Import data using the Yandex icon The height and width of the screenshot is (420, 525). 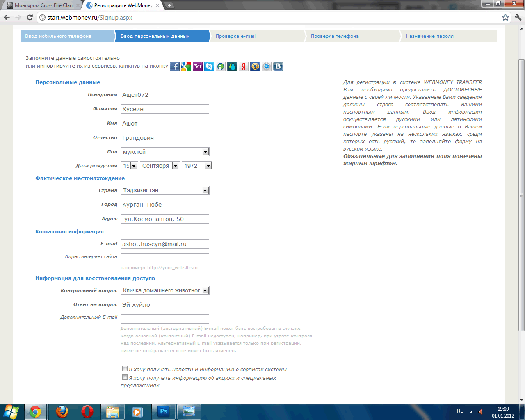tap(244, 66)
